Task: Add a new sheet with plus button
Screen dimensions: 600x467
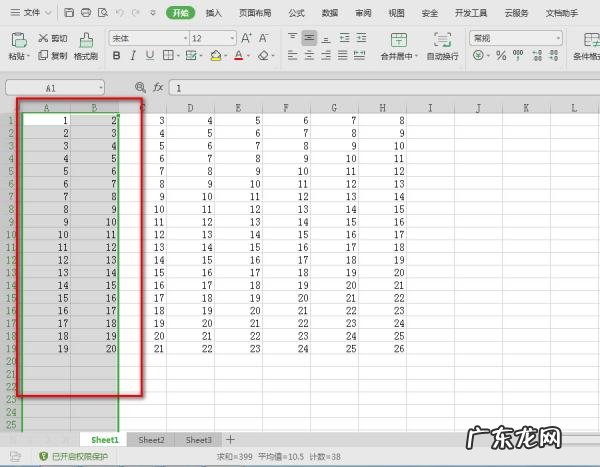Action: (x=230, y=440)
